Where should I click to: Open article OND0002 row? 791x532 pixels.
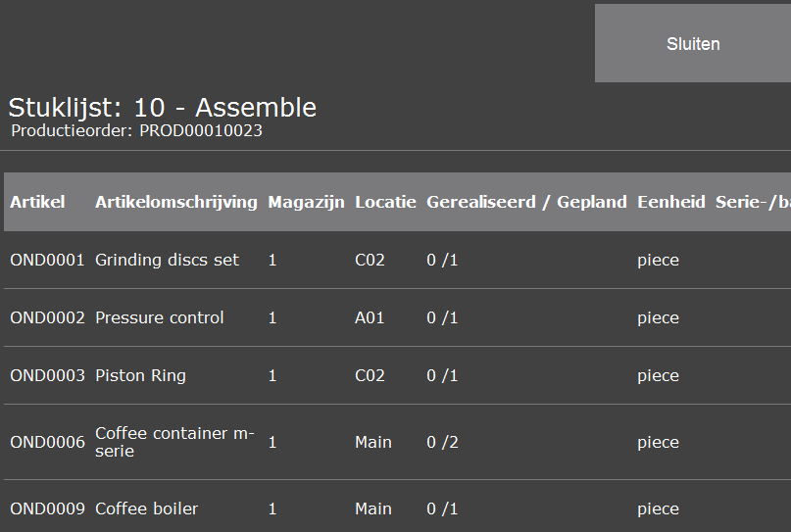397,317
